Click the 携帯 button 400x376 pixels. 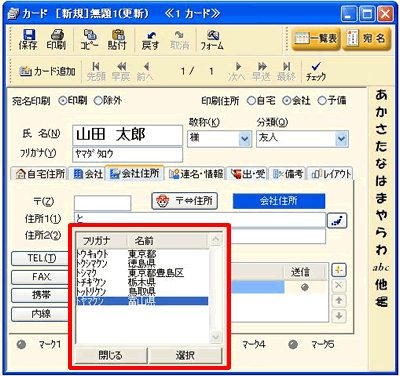click(x=41, y=295)
